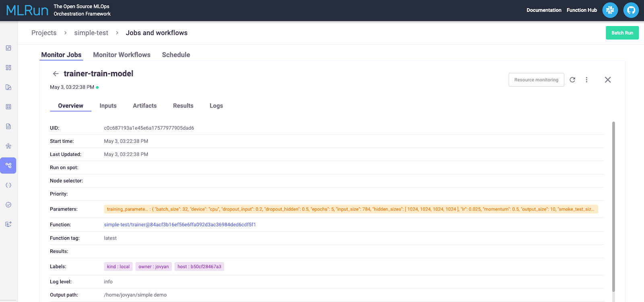Switch to the Monitor Workflows tab

click(122, 55)
